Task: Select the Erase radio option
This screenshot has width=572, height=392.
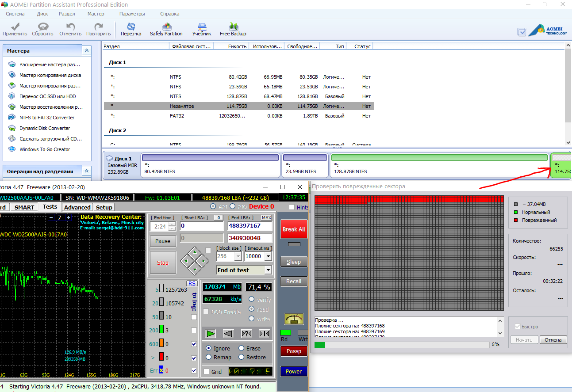Action: pyautogui.click(x=242, y=348)
